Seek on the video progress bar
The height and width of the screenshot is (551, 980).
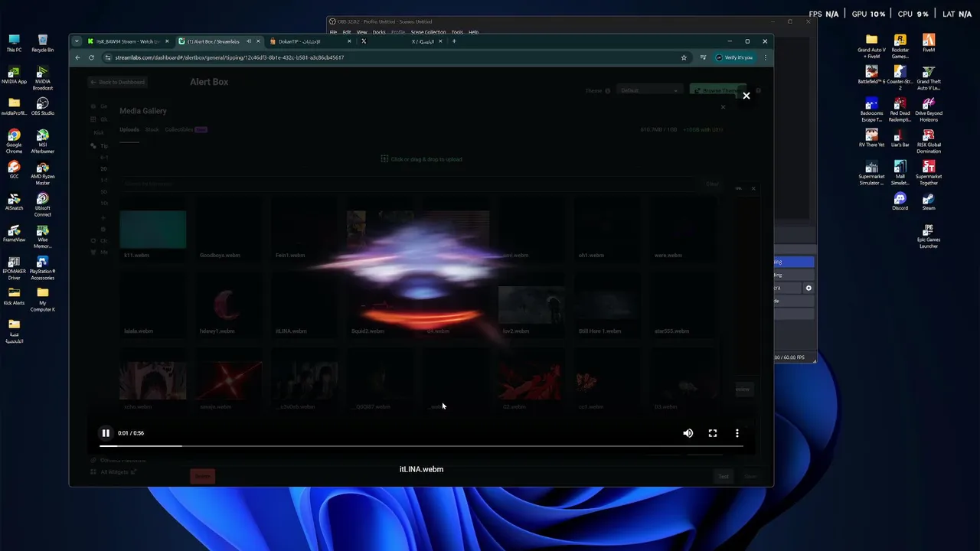coord(421,445)
